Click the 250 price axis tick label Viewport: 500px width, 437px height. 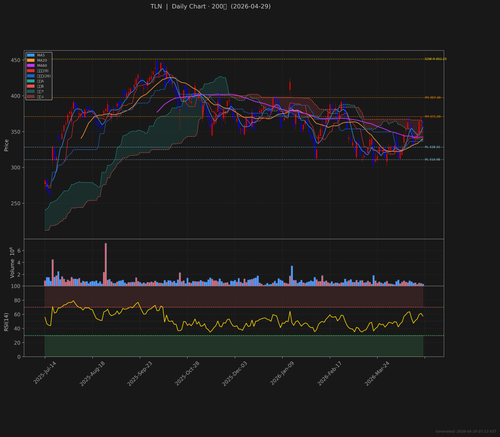click(15, 203)
